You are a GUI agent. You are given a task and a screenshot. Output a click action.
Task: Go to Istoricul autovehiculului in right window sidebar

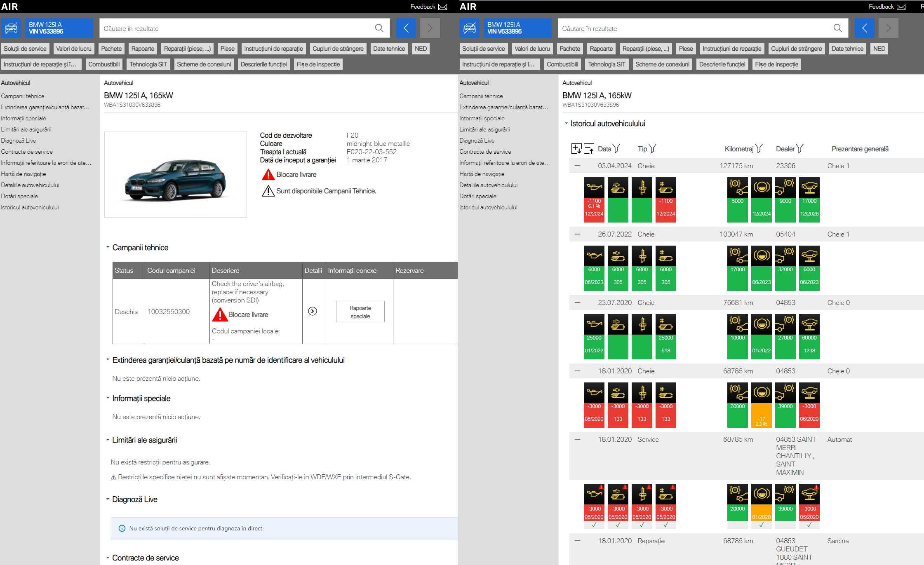[x=488, y=207]
